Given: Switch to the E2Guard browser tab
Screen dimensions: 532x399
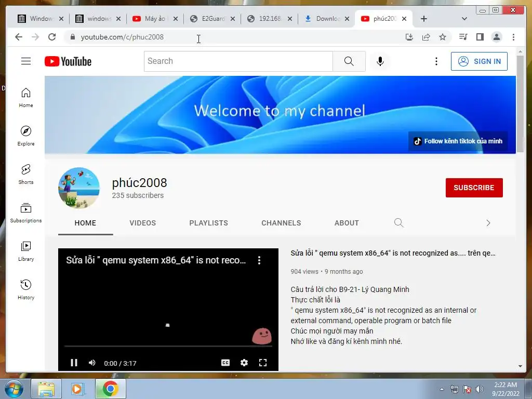Looking at the screenshot, I should (x=212, y=19).
